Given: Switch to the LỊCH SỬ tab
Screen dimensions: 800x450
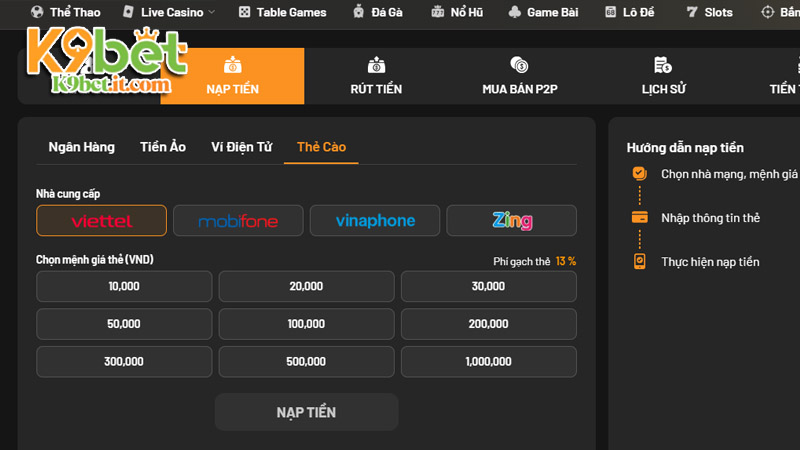Looking at the screenshot, I should coord(664,76).
